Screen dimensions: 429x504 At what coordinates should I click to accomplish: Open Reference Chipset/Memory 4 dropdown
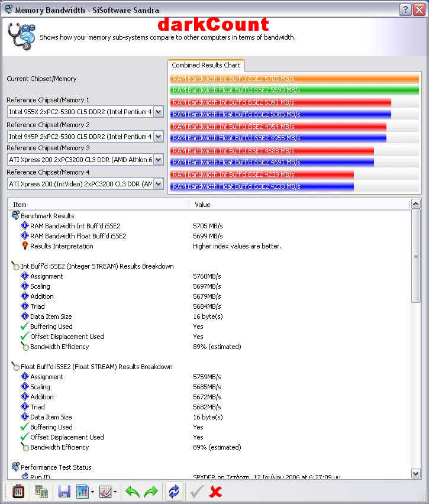click(158, 184)
